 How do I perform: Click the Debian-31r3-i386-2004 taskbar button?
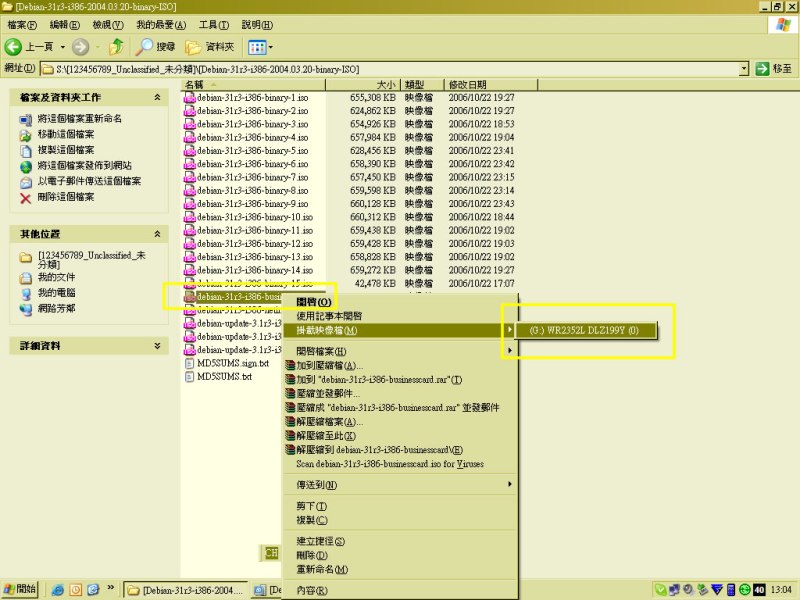click(186, 590)
